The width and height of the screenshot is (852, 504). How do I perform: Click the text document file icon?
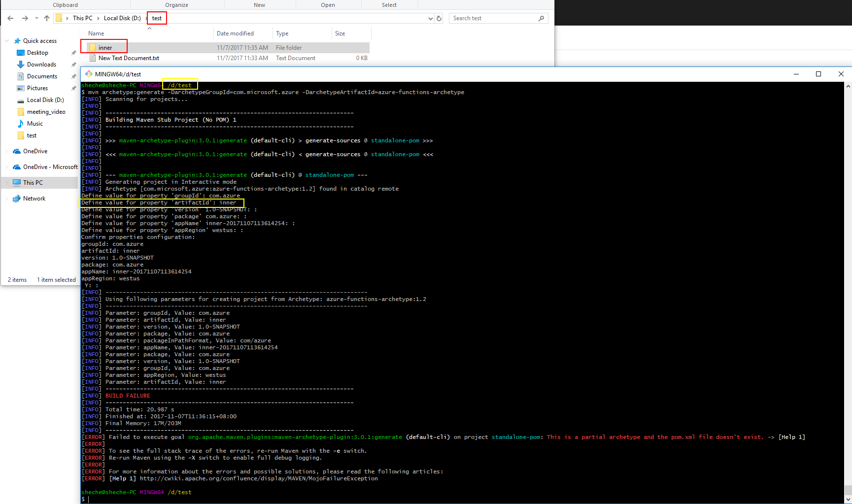coord(92,58)
